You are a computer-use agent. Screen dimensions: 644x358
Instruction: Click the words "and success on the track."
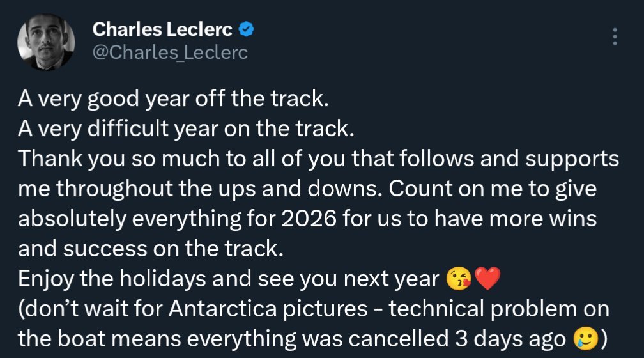pos(150,249)
